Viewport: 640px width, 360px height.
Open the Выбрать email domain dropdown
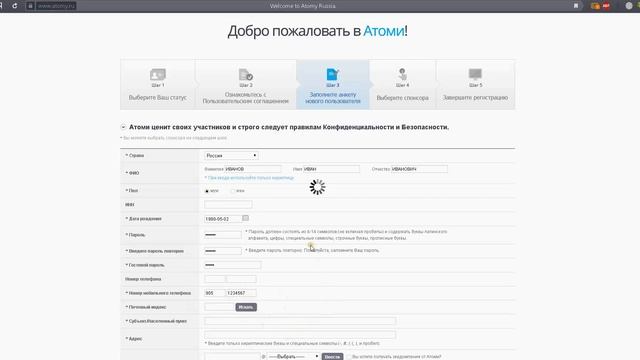293,356
